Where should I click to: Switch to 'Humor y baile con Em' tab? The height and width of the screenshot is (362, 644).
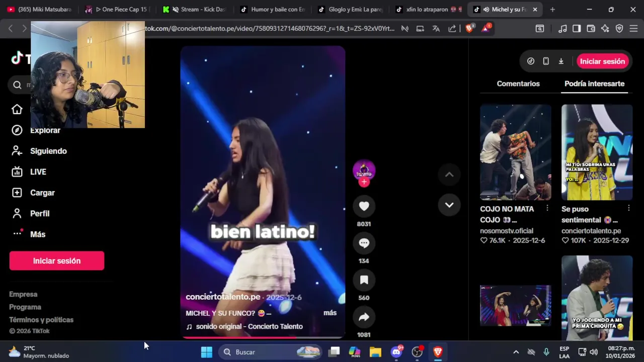[272, 9]
